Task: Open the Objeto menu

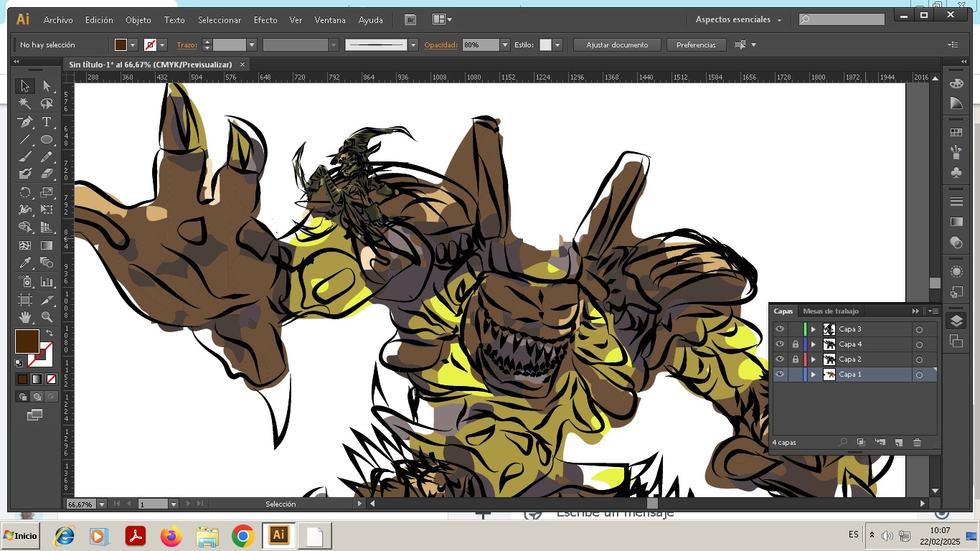Action: coord(138,20)
